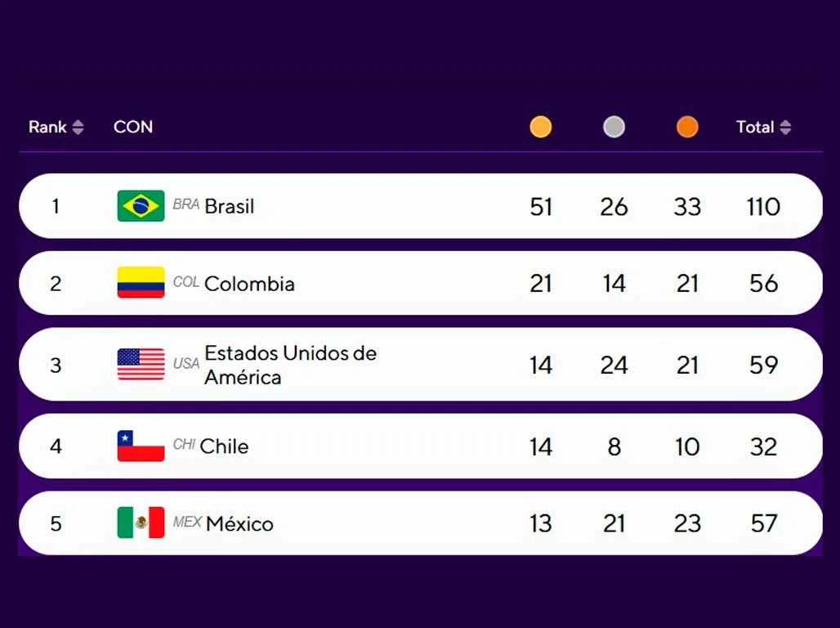The image size is (840, 628).
Task: Click the bronze medal column icon
Action: (687, 127)
